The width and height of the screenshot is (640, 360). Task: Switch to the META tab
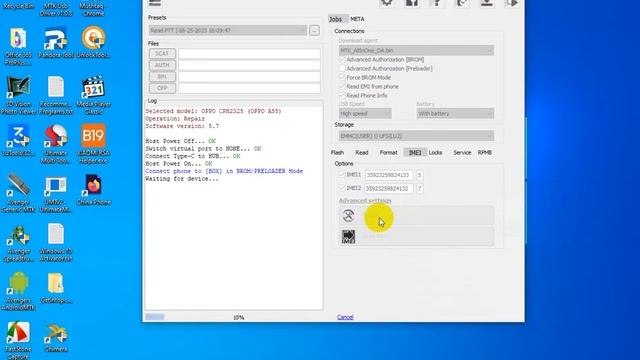coord(357,19)
